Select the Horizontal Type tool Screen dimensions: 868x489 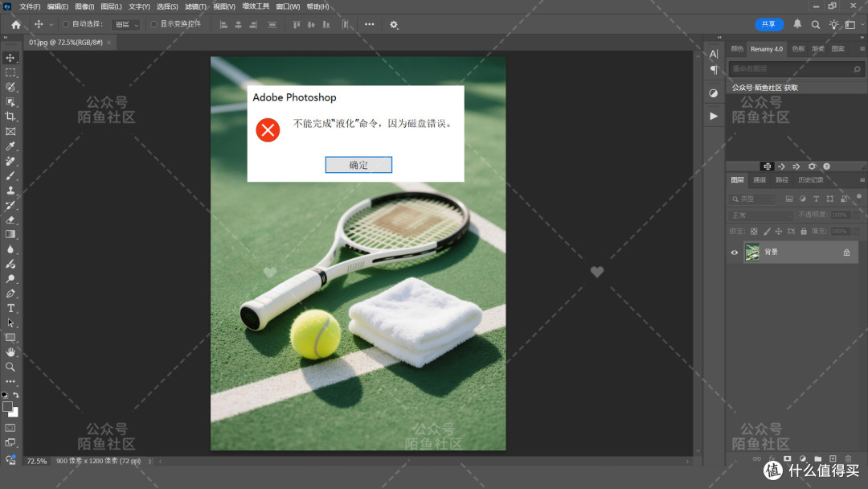pos(10,308)
